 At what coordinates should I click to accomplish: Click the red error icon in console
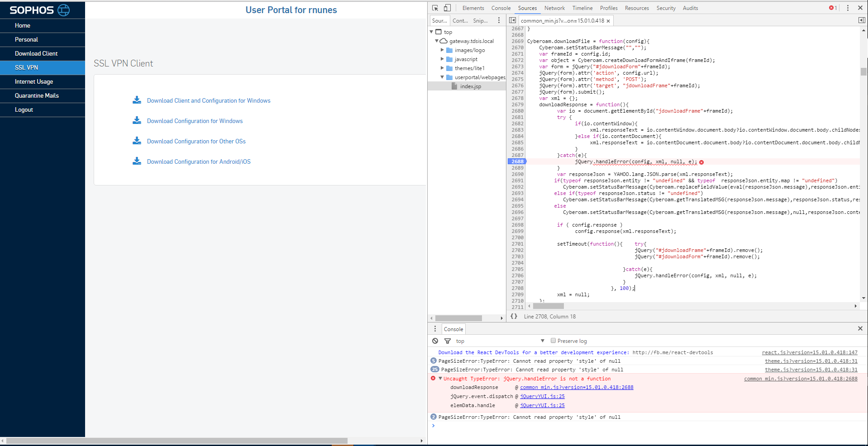[x=433, y=378]
